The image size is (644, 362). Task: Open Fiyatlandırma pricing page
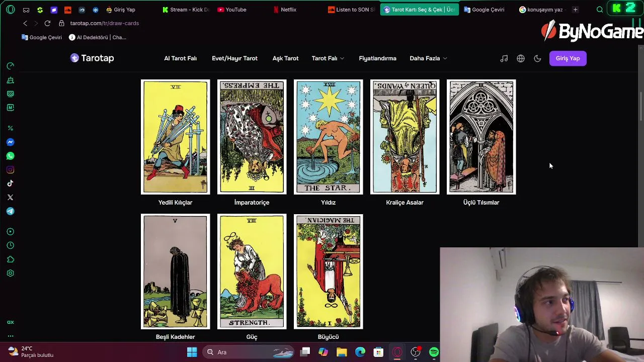[x=377, y=58]
